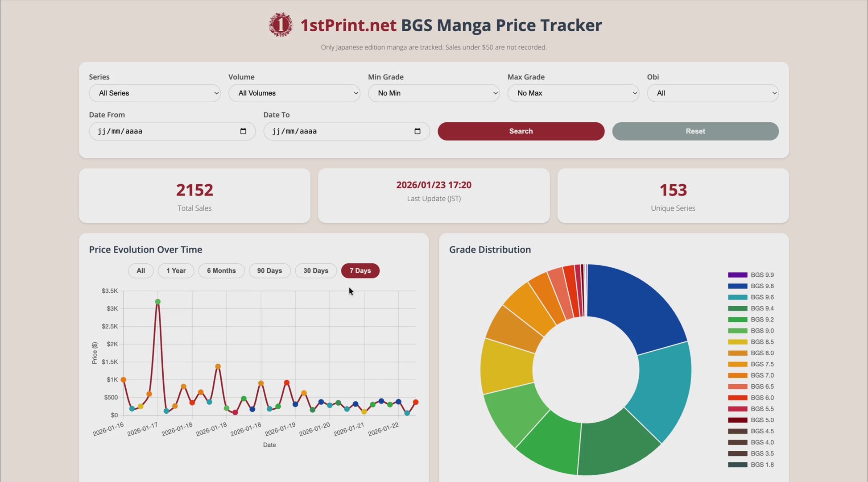
Task: Open the Date From calendar picker icon
Action: click(x=243, y=131)
